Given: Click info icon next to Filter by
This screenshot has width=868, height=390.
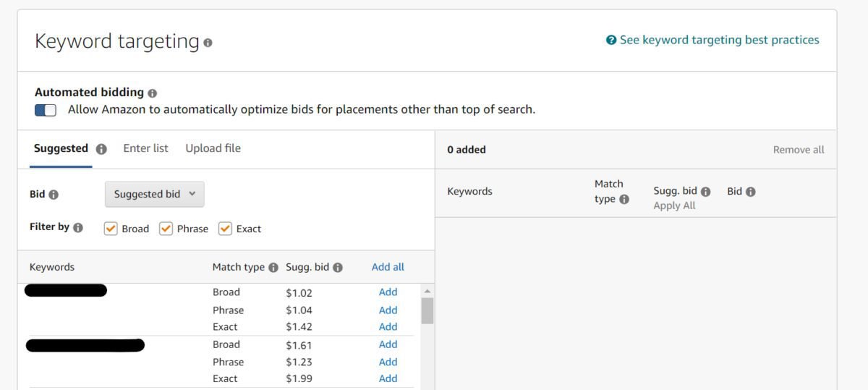Looking at the screenshot, I should 78,227.
